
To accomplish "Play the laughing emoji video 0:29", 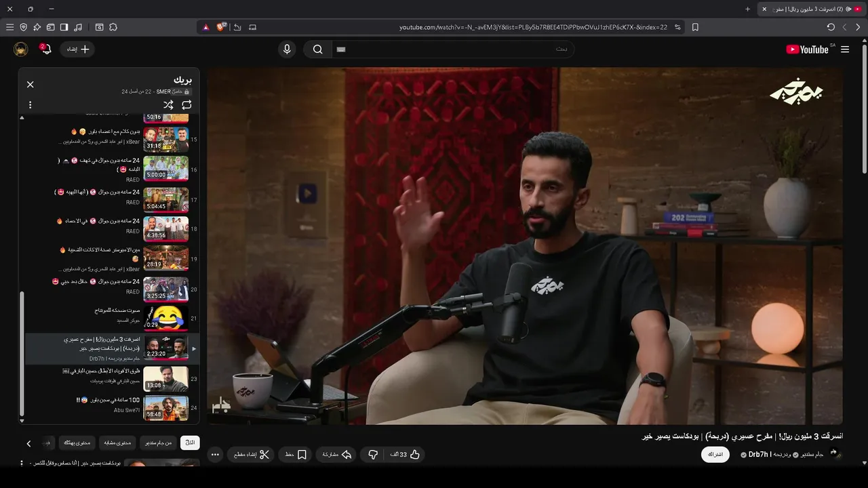I will point(111,319).
